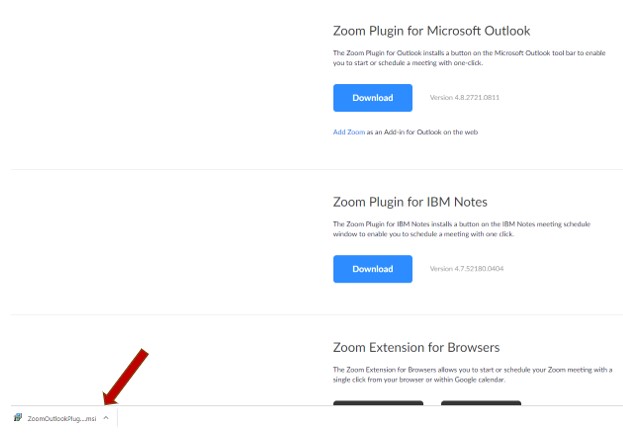623x434 pixels.
Task: Click the Zoom Extension for Browsers heading
Action: [416, 347]
